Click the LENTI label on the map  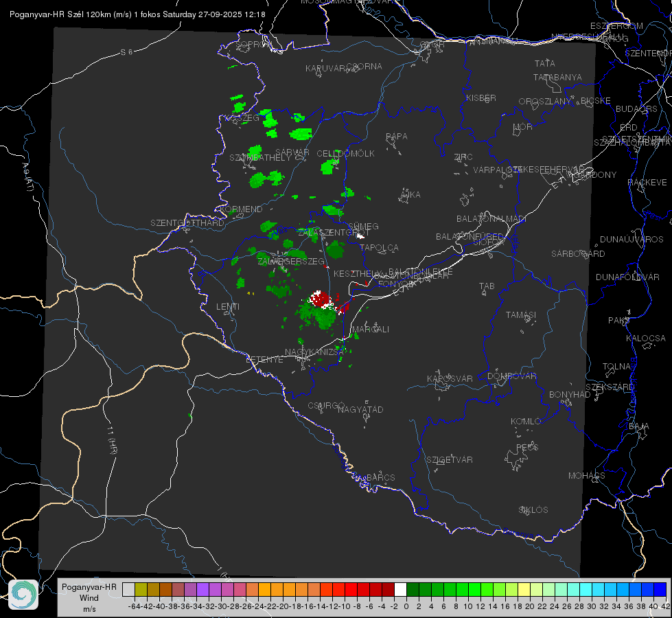pos(228,307)
